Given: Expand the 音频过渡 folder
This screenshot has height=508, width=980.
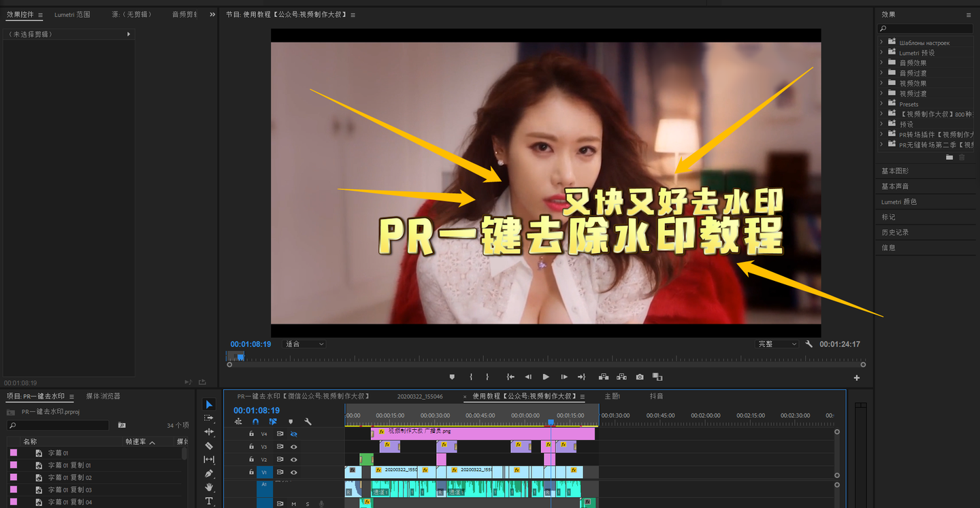Looking at the screenshot, I should point(881,73).
